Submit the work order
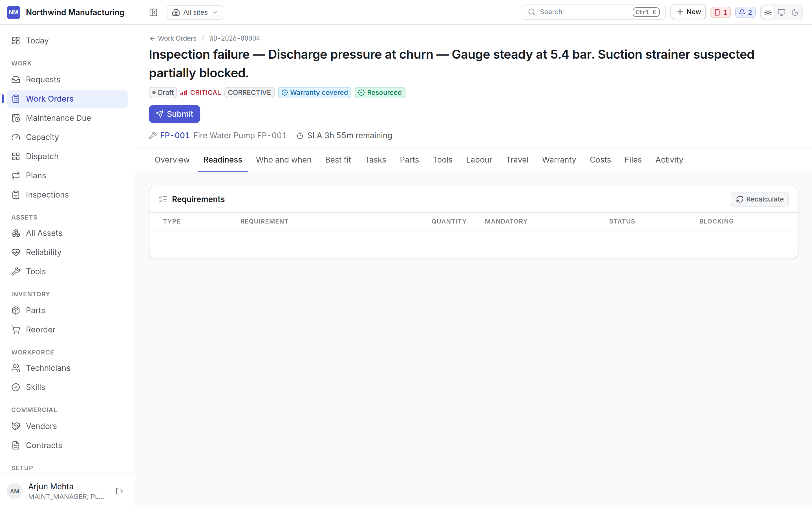812x508 pixels. (x=175, y=114)
